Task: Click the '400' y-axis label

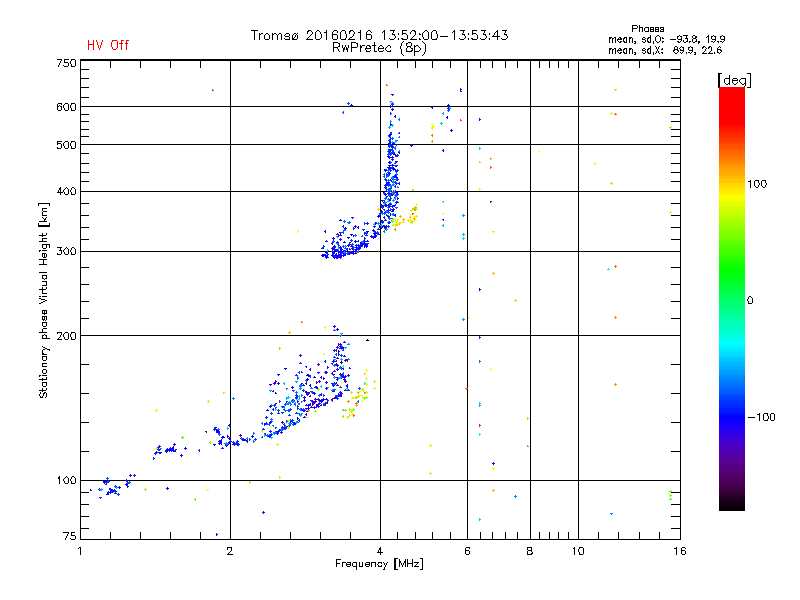Action: pyautogui.click(x=66, y=191)
